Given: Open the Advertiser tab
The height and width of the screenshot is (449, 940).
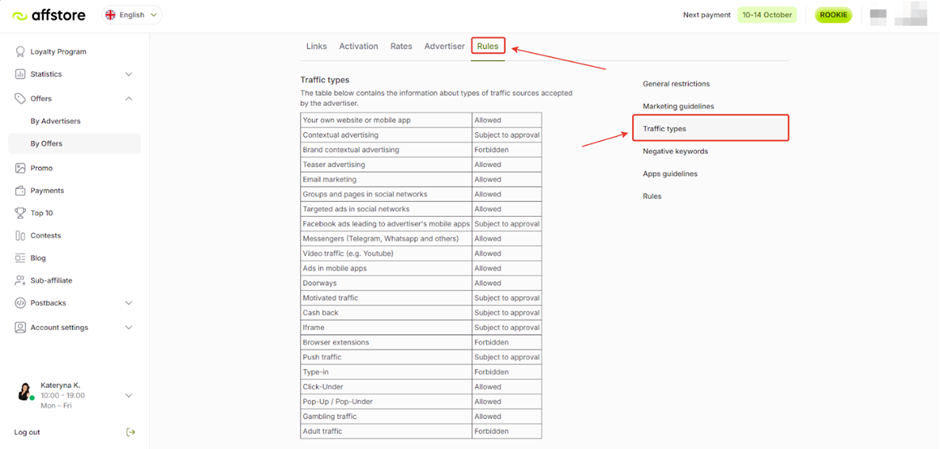Looking at the screenshot, I should coord(444,46).
